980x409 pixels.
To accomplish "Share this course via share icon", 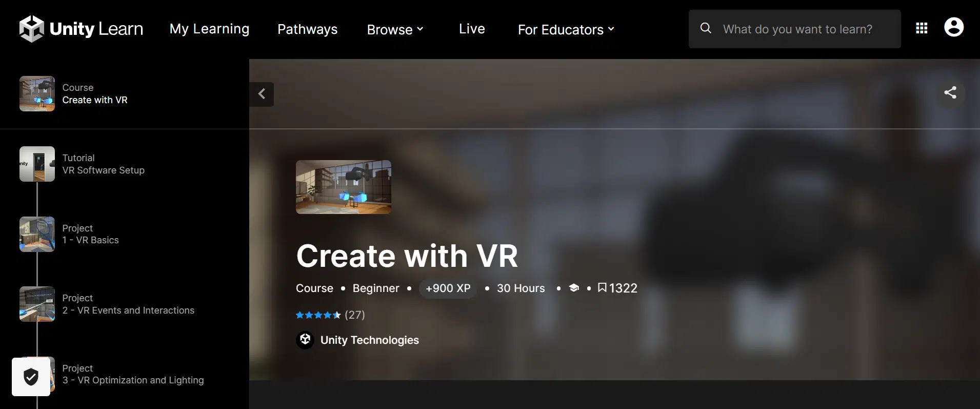I will coord(950,92).
